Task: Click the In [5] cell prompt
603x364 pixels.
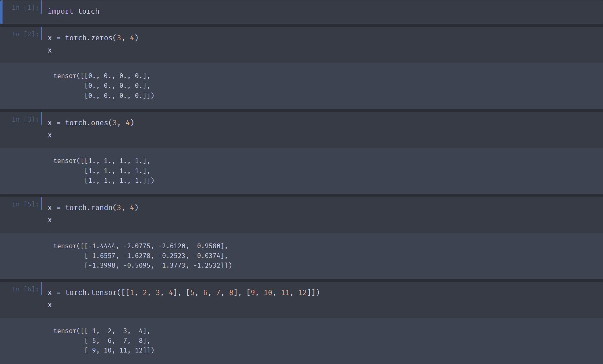Action: click(25, 204)
